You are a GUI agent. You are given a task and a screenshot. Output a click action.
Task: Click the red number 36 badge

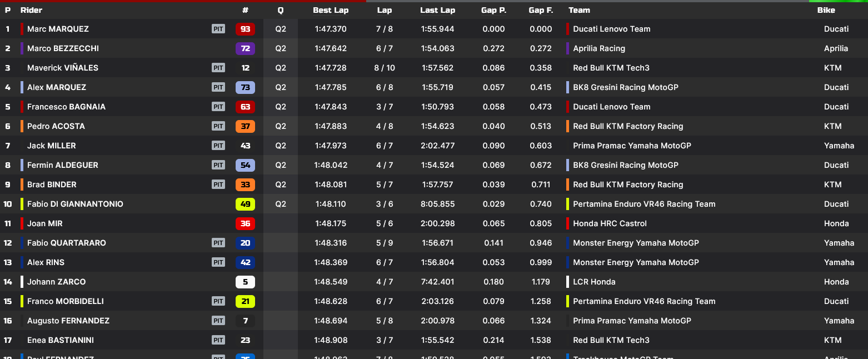pyautogui.click(x=245, y=223)
